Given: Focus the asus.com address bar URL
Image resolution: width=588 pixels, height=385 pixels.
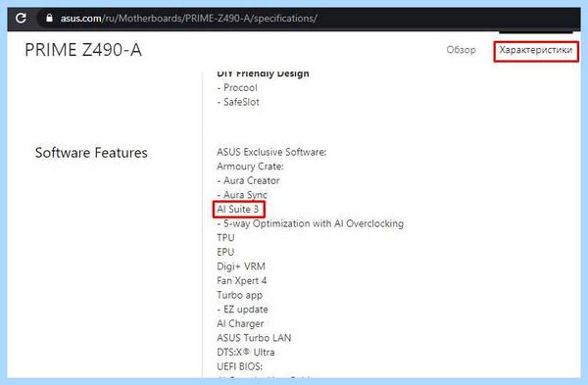Looking at the screenshot, I should [188, 18].
